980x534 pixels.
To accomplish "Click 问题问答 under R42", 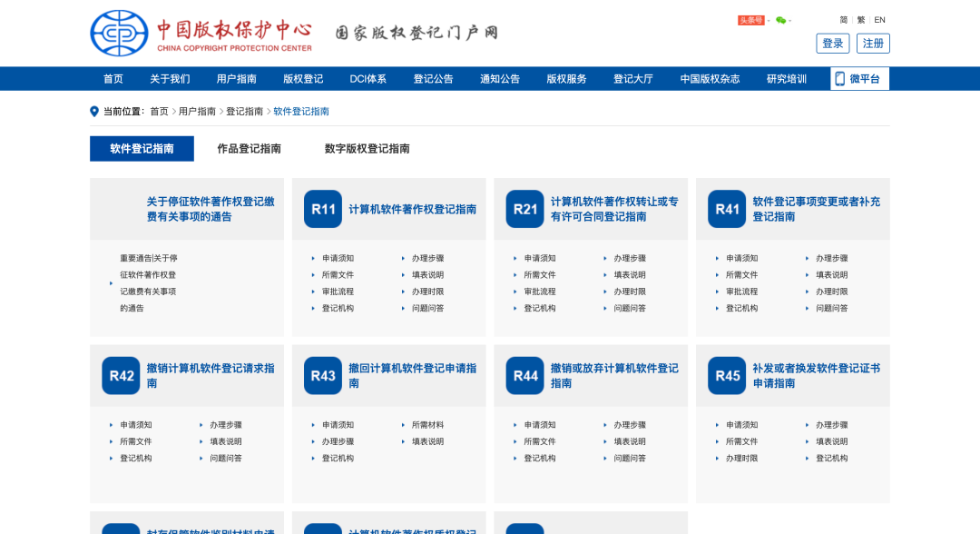I will (226, 459).
